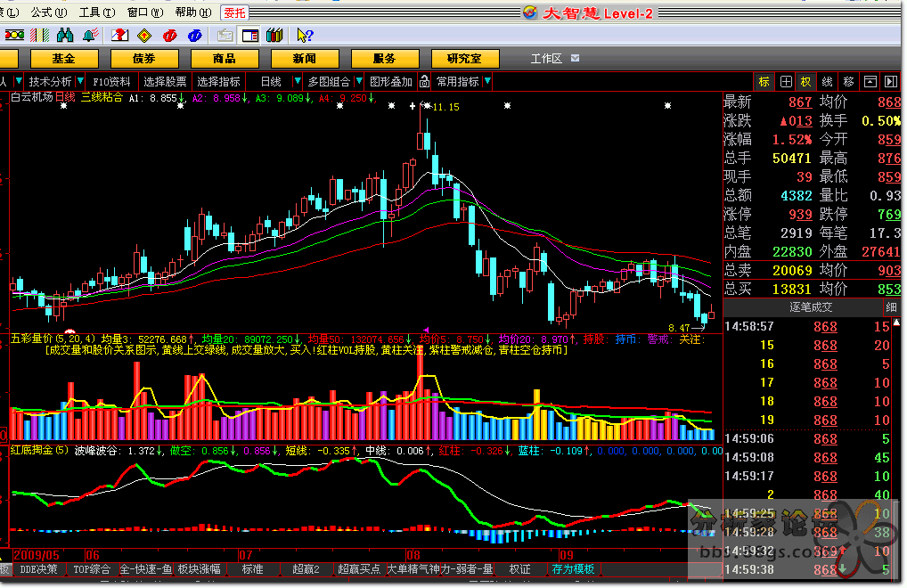The image size is (907, 588).
Task: Toggle the 权 rights adjustment button
Action: pyautogui.click(x=805, y=82)
